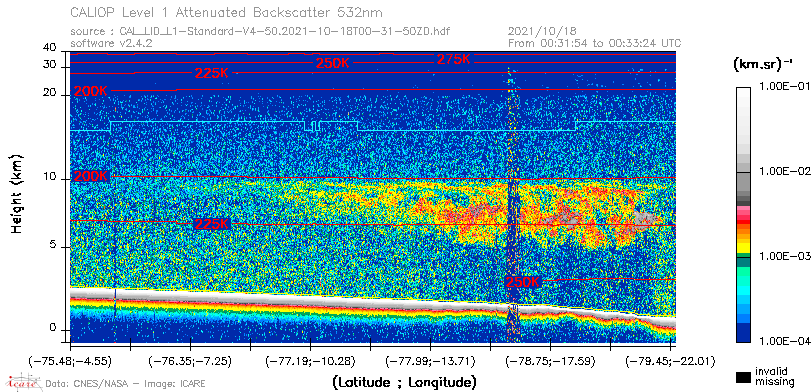
Task: Click the '(Latitude ; Longitude)' axis title
Action: point(404,383)
